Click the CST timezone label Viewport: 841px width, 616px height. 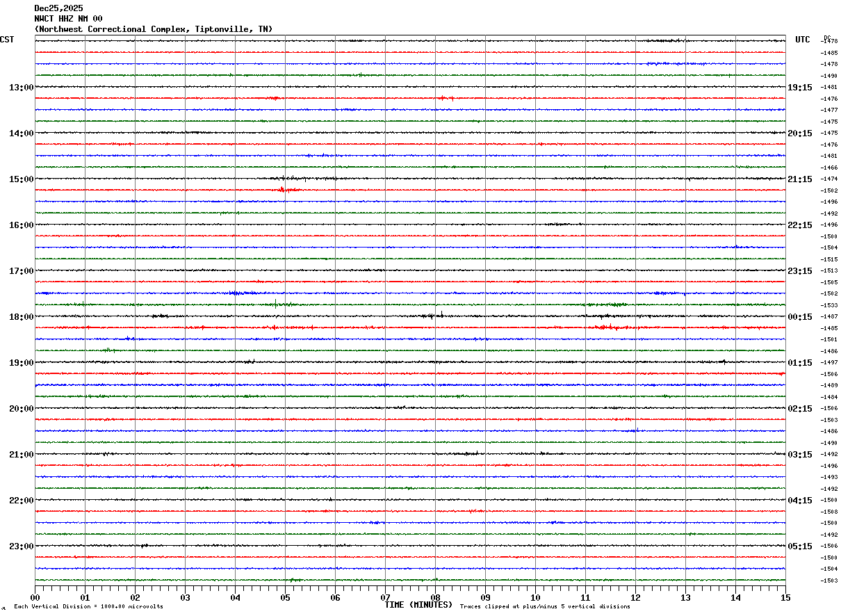pyautogui.click(x=7, y=40)
